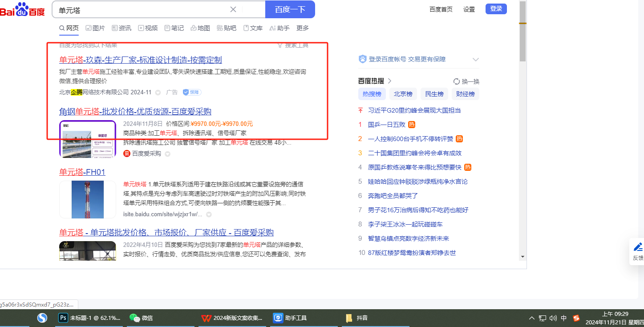The height and width of the screenshot is (327, 644).
Task: Switch to Photoshop 未标题-1 taskbar item
Action: (x=90, y=318)
